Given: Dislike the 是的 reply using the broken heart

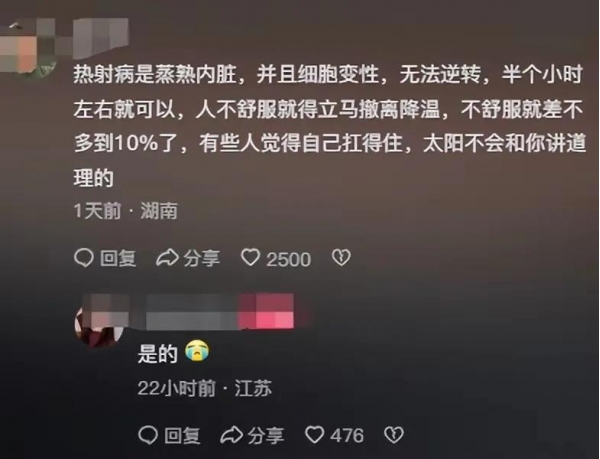Looking at the screenshot, I should (x=394, y=435).
